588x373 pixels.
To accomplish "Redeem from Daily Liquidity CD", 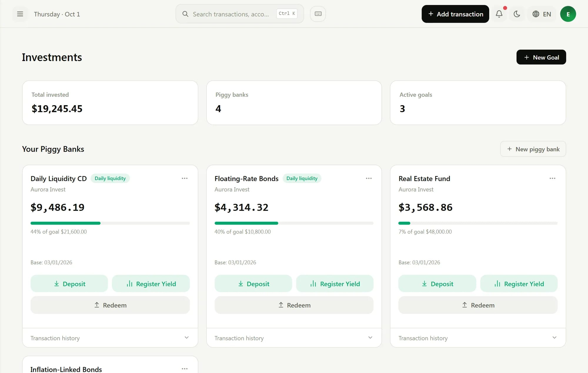I will point(110,305).
